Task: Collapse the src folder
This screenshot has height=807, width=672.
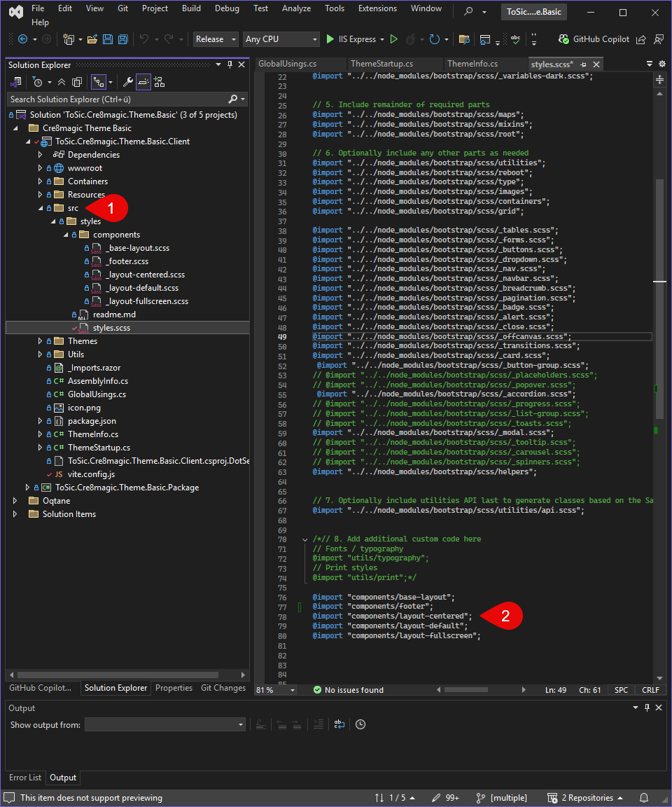Action: (40, 208)
